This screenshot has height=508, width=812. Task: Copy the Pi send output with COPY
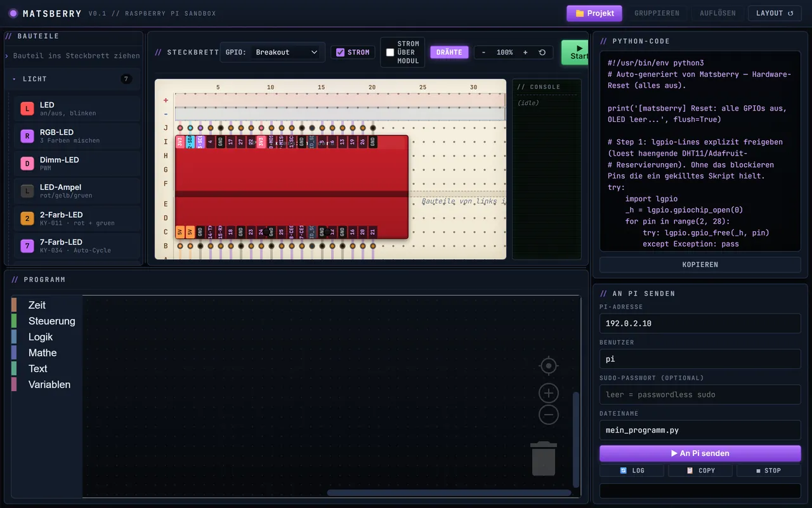click(700, 471)
